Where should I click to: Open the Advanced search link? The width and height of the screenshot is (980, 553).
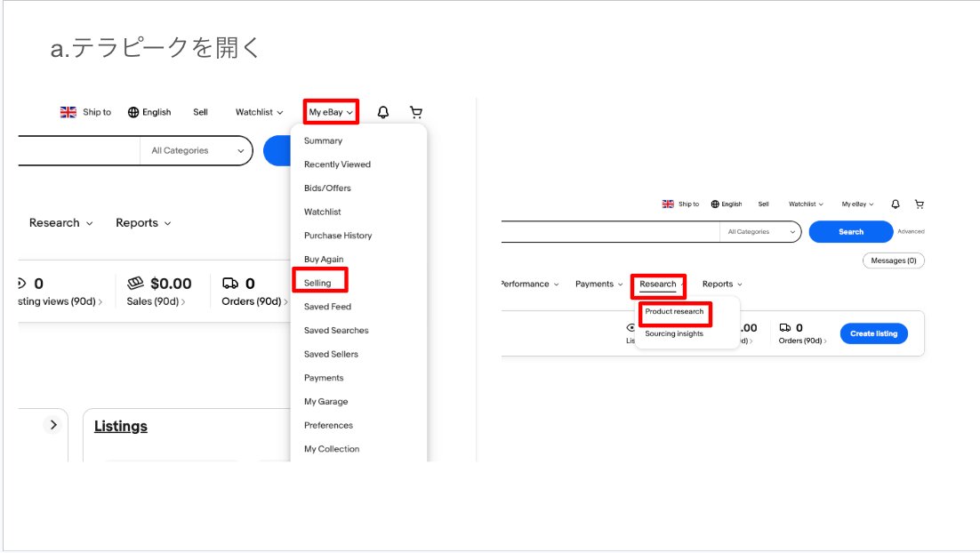point(911,232)
